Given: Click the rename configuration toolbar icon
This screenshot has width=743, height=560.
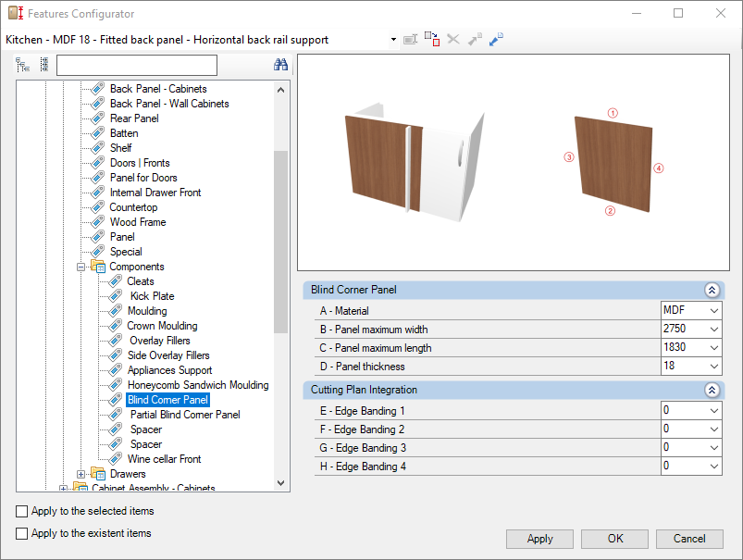Looking at the screenshot, I should pos(410,40).
